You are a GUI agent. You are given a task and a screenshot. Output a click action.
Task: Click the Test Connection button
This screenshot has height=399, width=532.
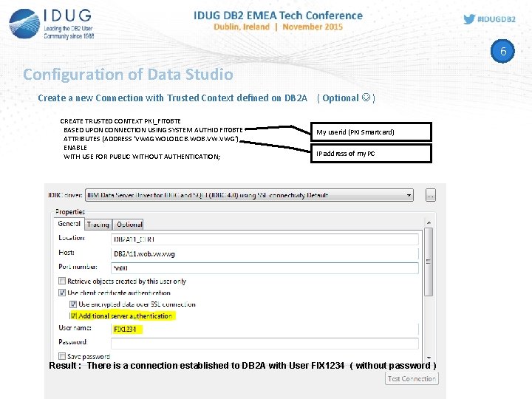tap(412, 378)
